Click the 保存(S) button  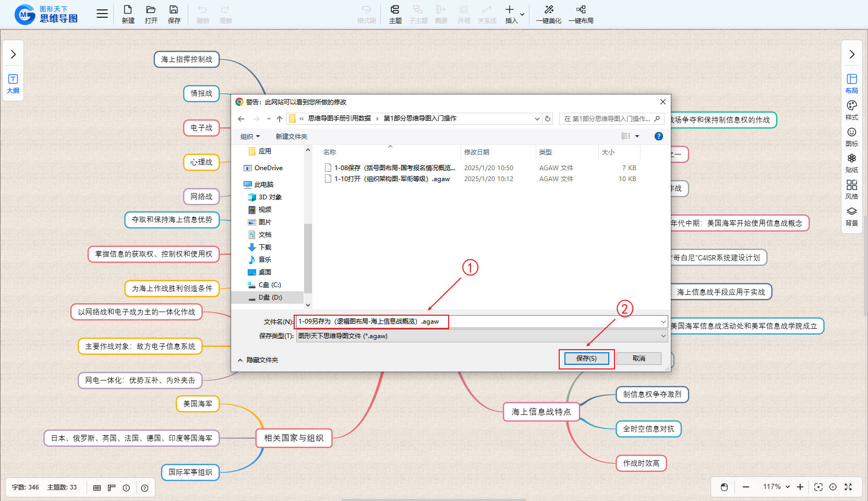pos(586,359)
